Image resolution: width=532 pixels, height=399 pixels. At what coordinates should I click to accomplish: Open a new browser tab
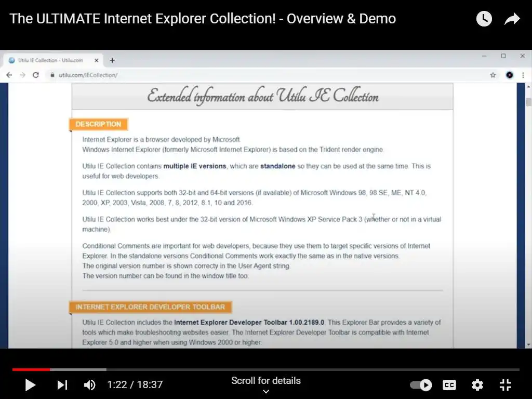coord(112,60)
